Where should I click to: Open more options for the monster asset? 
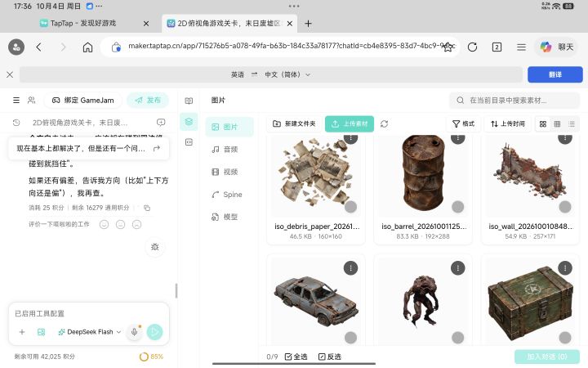(458, 268)
